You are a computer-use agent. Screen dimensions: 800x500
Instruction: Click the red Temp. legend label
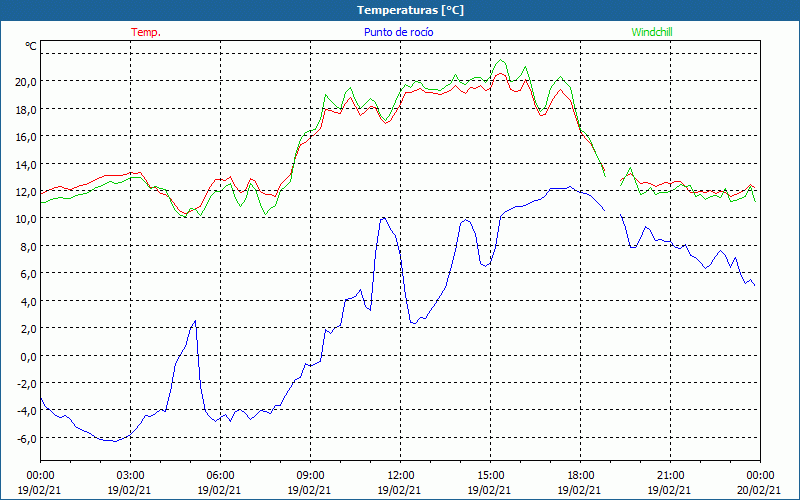(x=146, y=32)
